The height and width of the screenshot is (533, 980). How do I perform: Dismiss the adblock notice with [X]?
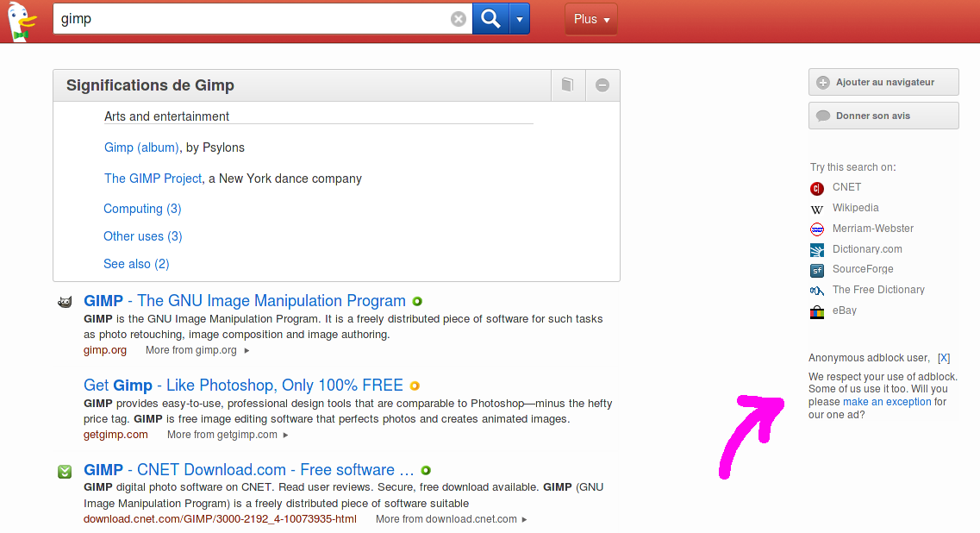pyautogui.click(x=944, y=358)
